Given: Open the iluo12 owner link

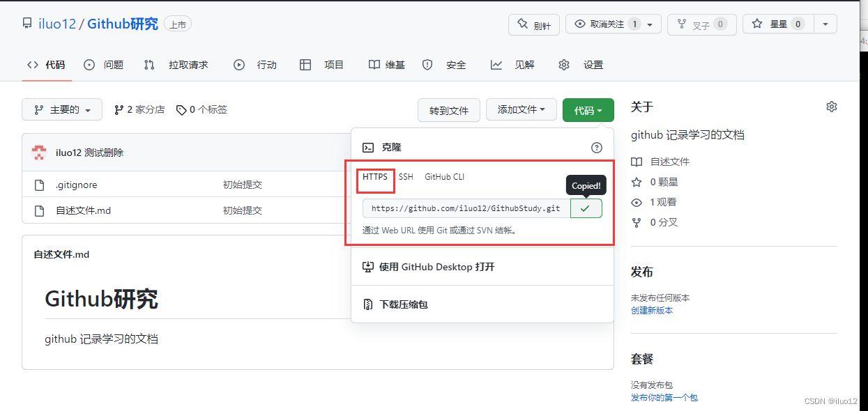Looking at the screenshot, I should pos(56,24).
